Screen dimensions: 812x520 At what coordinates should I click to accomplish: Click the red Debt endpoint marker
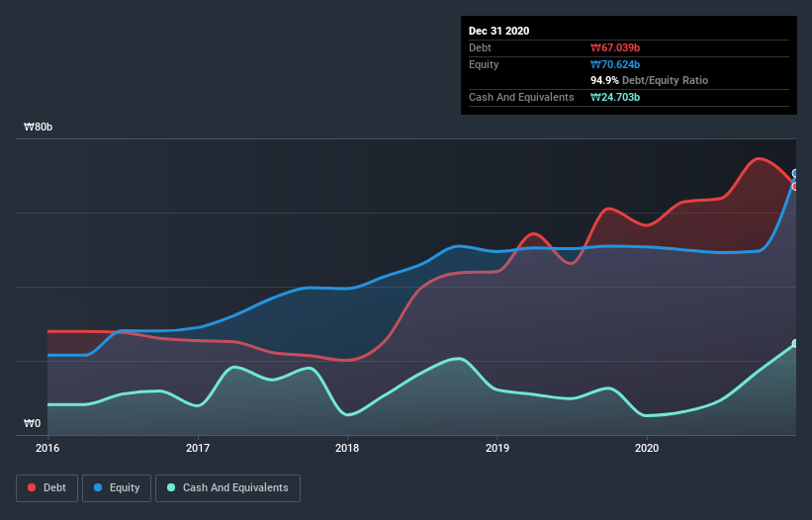pos(795,186)
